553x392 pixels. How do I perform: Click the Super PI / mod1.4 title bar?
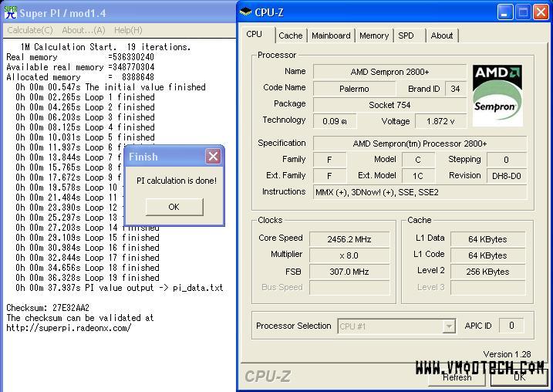(118, 12)
